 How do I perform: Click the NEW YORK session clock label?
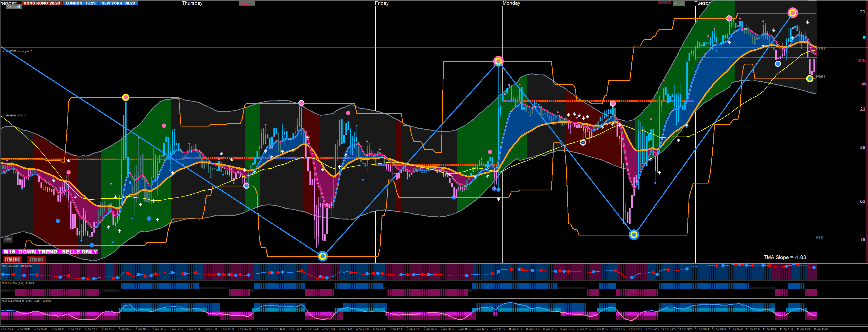pos(118,3)
